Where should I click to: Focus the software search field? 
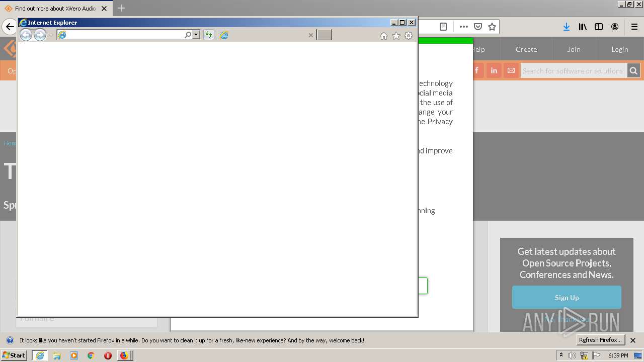[574, 71]
